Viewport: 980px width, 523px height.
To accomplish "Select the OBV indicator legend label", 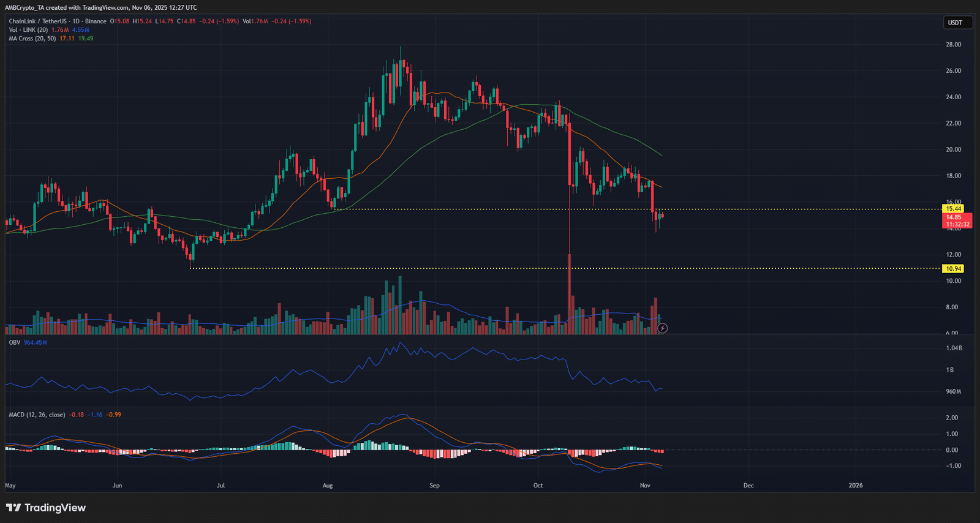I will pyautogui.click(x=14, y=342).
